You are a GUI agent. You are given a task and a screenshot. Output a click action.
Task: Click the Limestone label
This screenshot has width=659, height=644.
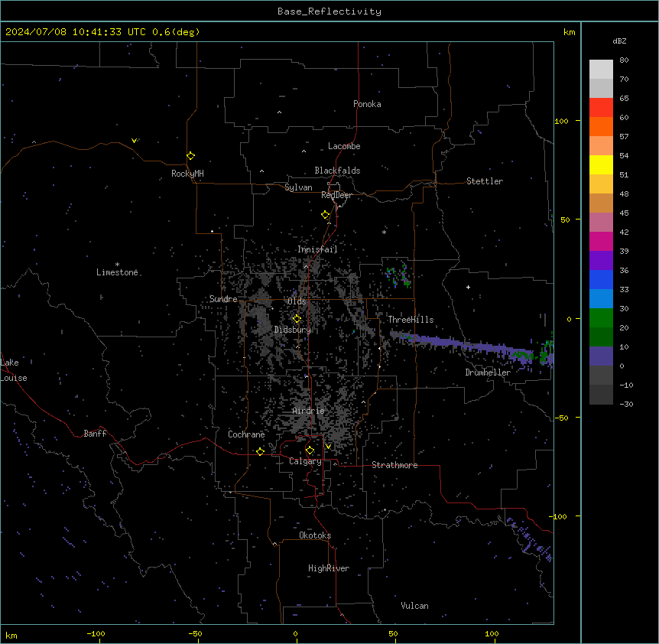[117, 272]
